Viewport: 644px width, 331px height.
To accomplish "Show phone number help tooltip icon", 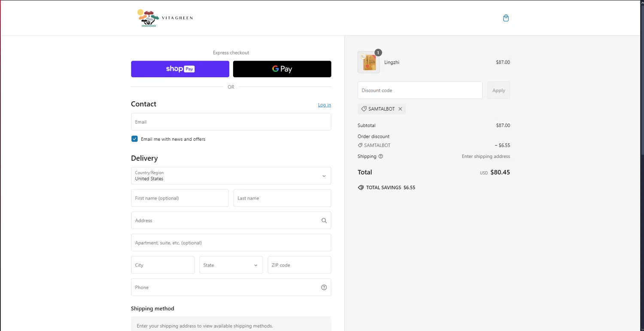I will pyautogui.click(x=324, y=288).
